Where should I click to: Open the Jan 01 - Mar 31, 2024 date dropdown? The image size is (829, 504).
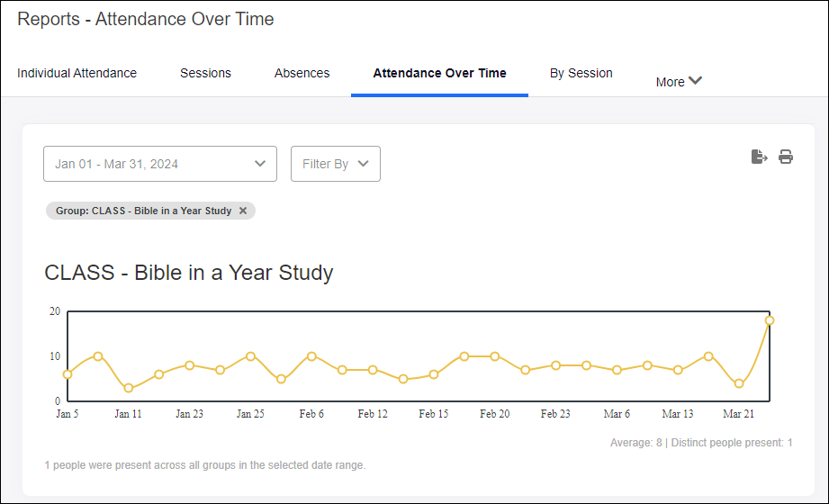click(x=160, y=164)
